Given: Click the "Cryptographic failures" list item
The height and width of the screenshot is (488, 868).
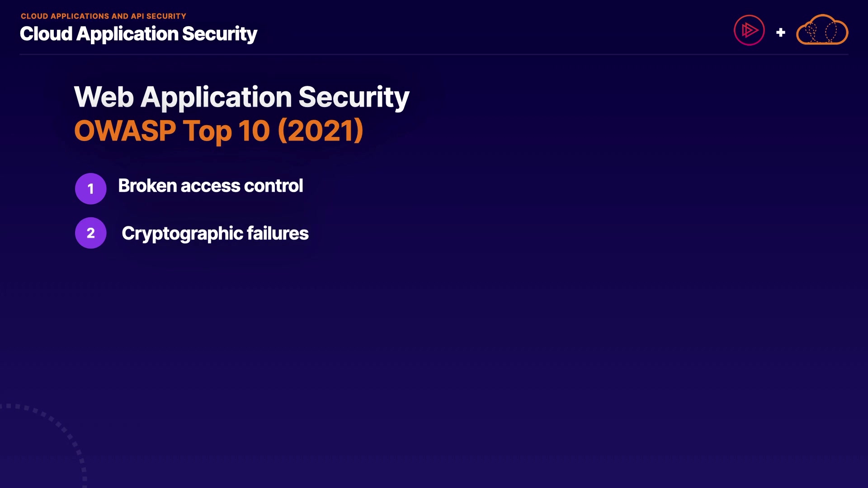Looking at the screenshot, I should (215, 234).
